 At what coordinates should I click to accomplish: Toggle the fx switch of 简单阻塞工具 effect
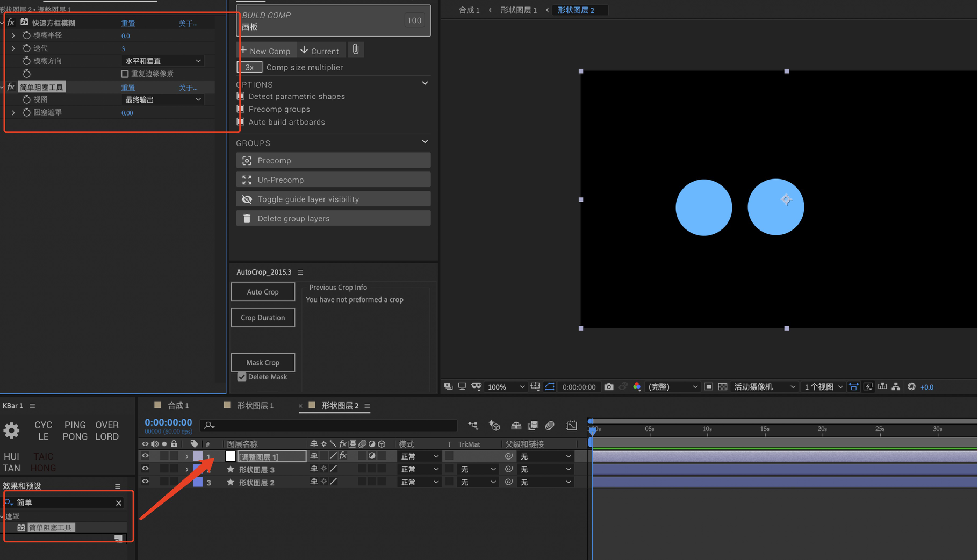point(11,87)
